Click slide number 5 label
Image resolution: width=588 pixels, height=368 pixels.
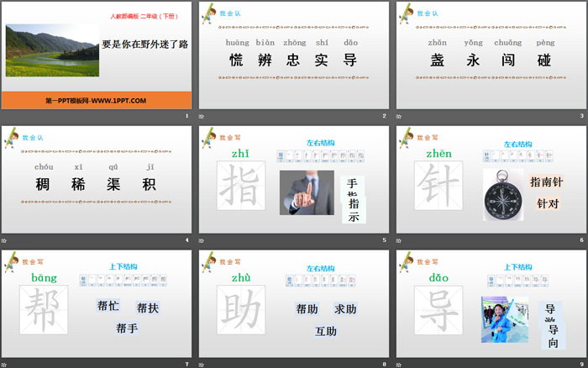(x=384, y=239)
